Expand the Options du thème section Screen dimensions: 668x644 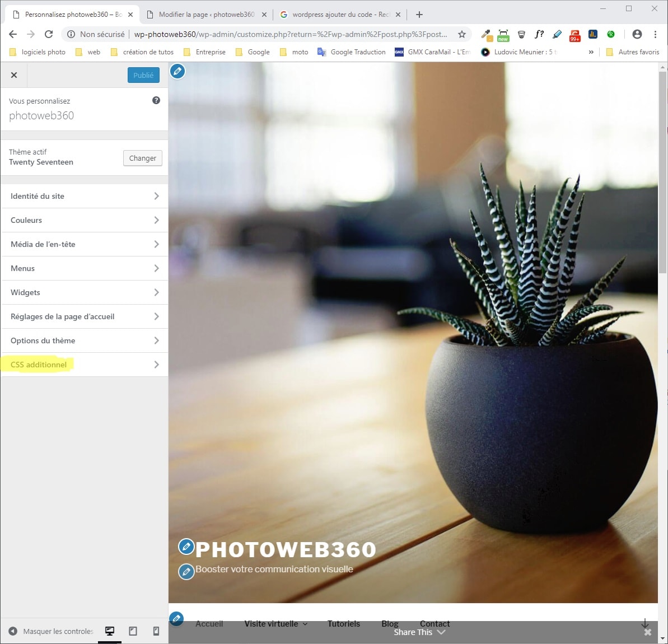click(x=85, y=340)
